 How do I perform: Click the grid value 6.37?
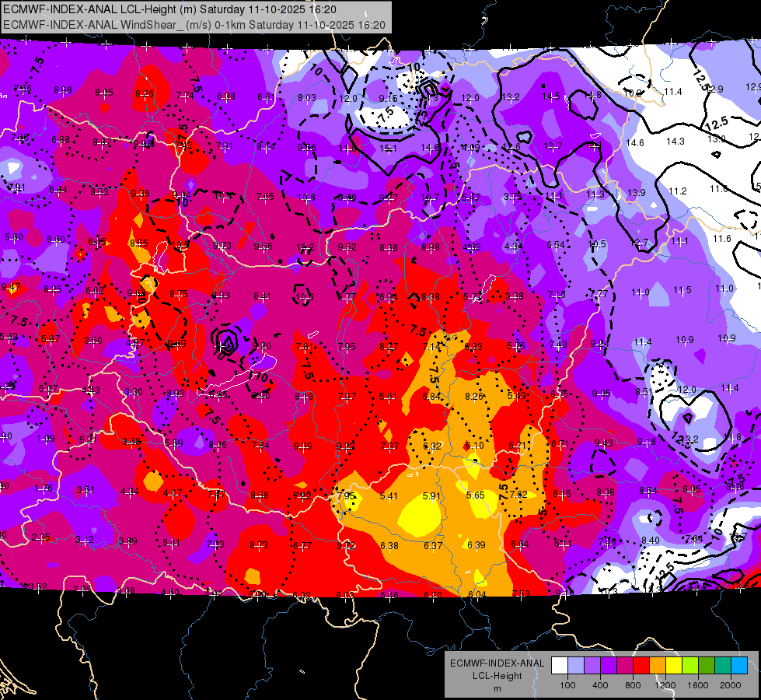click(433, 546)
